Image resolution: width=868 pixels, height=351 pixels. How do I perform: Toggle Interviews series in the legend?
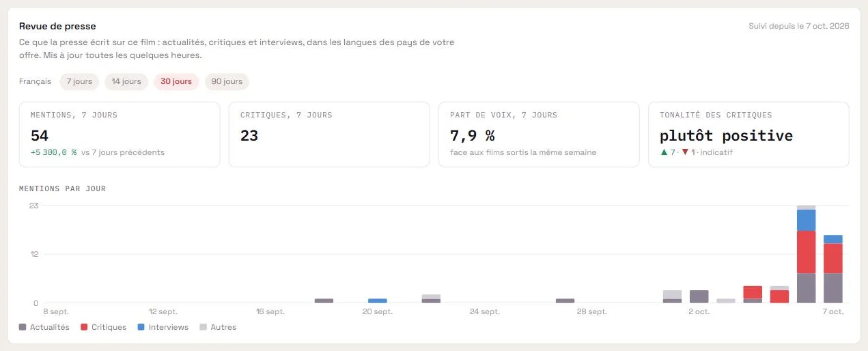[163, 327]
